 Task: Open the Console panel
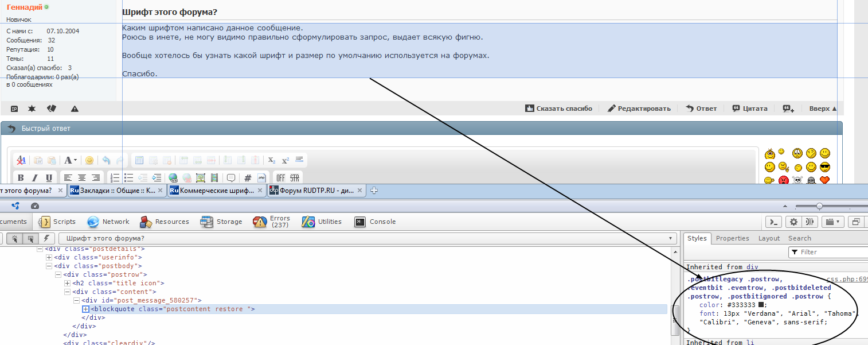(x=376, y=222)
